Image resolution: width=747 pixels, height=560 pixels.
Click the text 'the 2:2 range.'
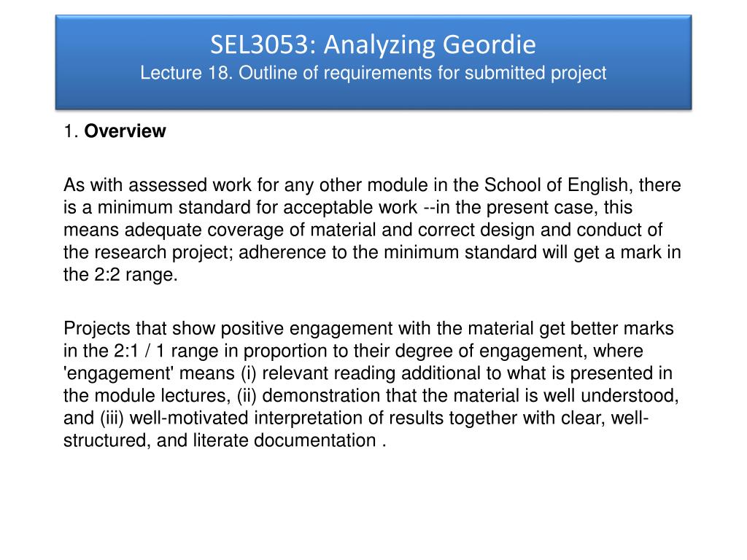120,276
